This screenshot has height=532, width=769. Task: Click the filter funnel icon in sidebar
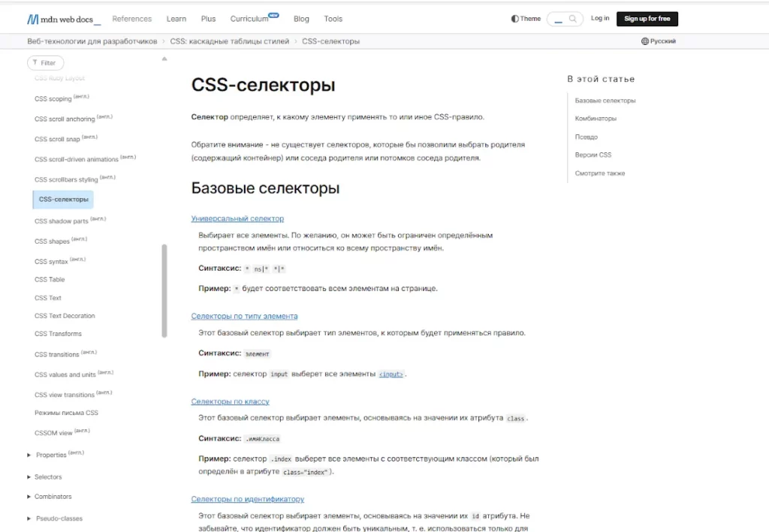point(35,62)
